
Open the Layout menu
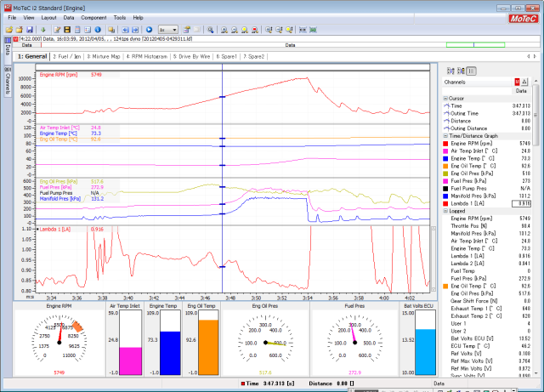pyautogui.click(x=49, y=17)
